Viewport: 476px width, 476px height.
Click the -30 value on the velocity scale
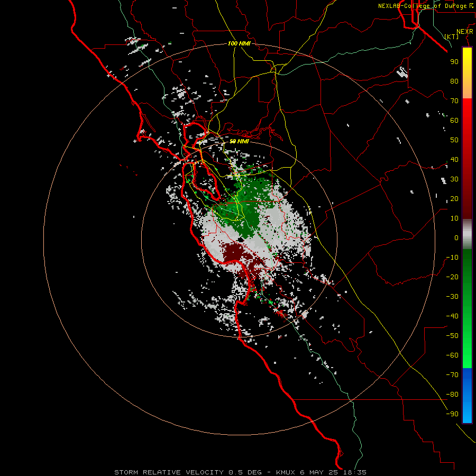pos(452,297)
